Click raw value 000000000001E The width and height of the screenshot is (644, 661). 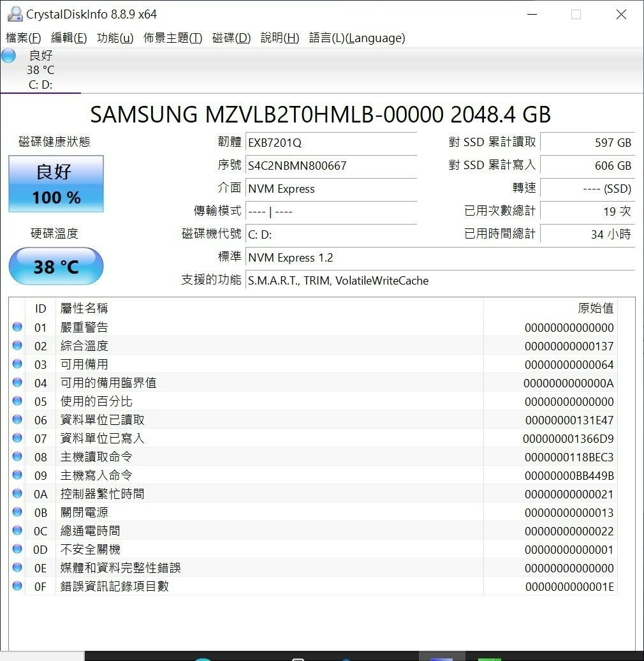click(569, 587)
